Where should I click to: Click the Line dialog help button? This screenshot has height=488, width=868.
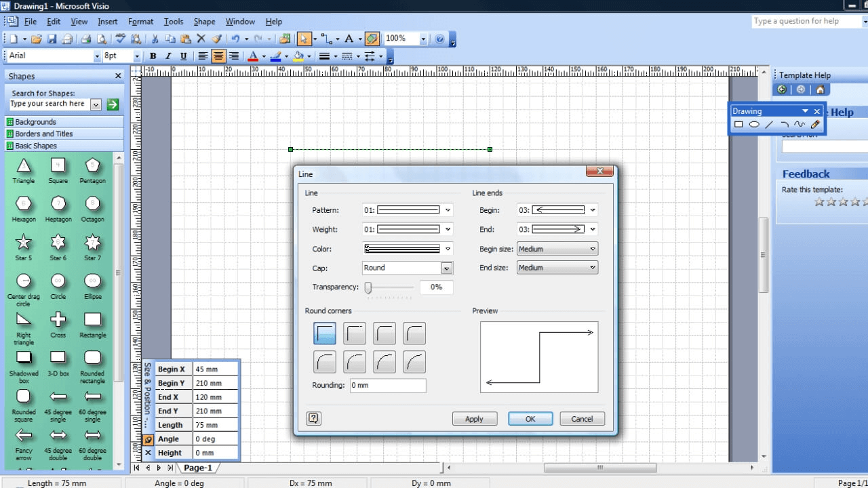point(313,418)
